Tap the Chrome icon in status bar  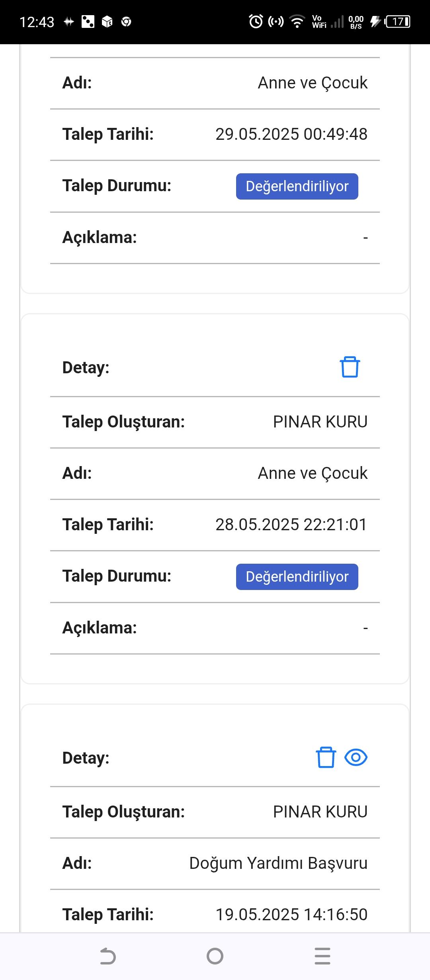126,22
